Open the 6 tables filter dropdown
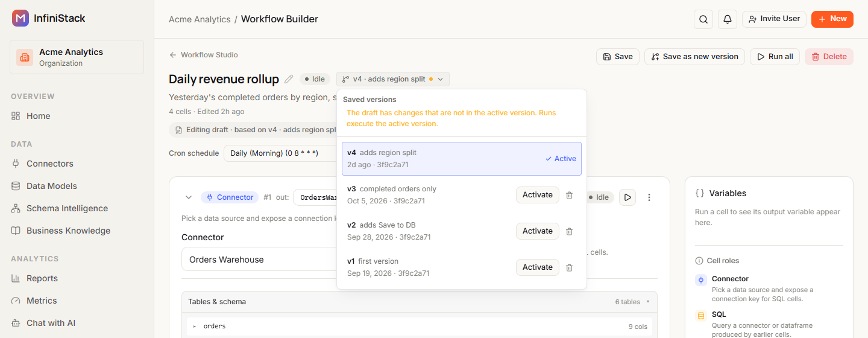Image resolution: width=868 pixels, height=338 pixels. [632, 302]
